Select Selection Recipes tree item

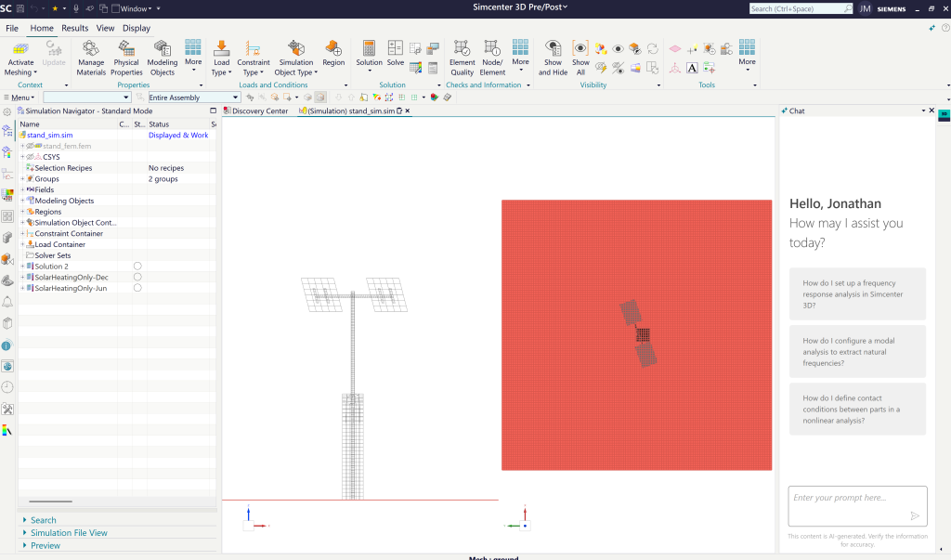(63, 168)
